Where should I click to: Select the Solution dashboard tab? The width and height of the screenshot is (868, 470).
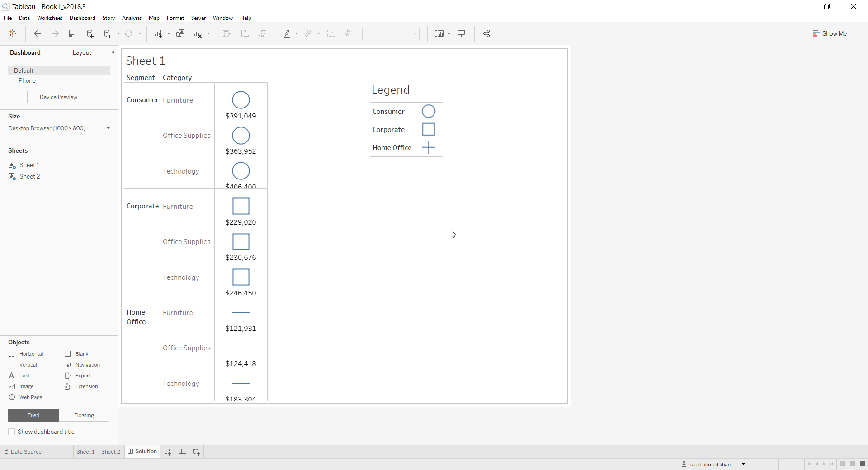point(142,451)
